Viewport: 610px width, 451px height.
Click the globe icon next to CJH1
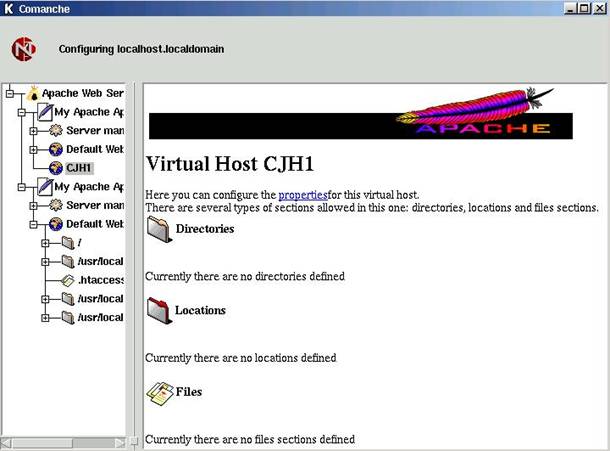(56, 168)
